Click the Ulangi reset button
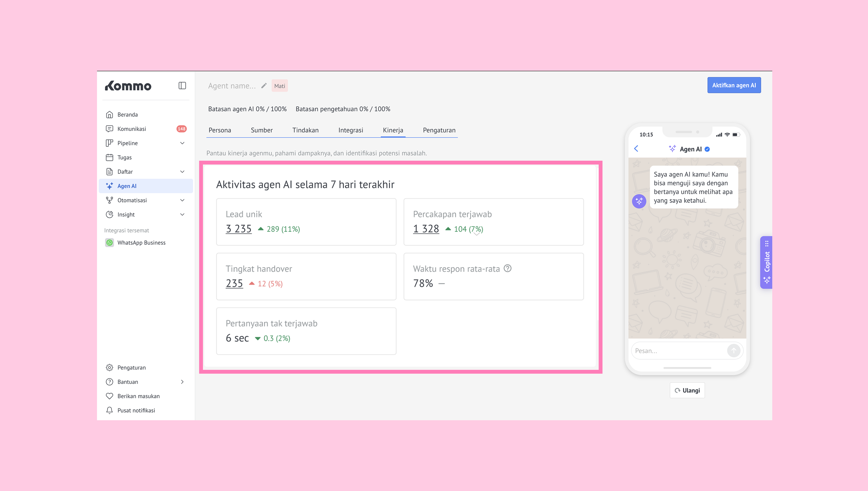The width and height of the screenshot is (868, 491). (687, 391)
